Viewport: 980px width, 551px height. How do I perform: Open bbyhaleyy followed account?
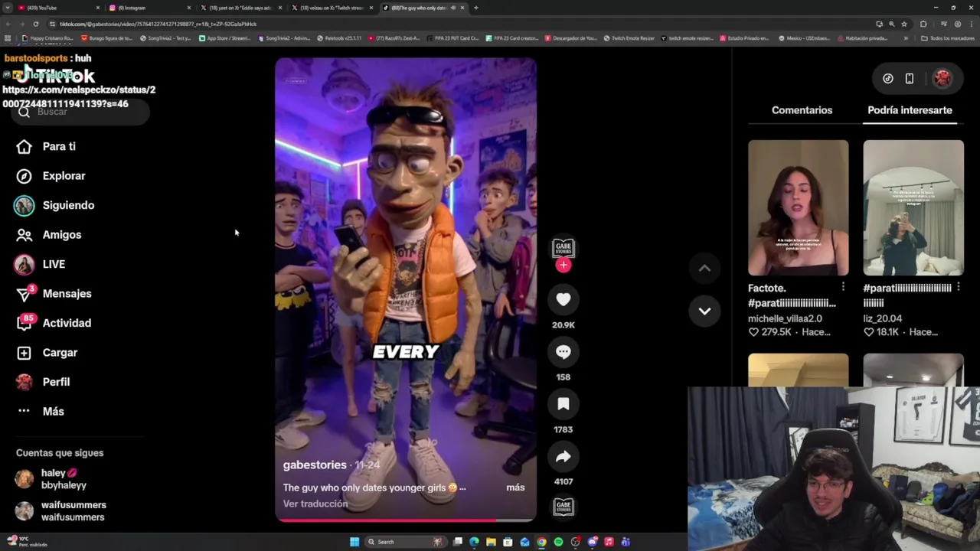pyautogui.click(x=61, y=479)
